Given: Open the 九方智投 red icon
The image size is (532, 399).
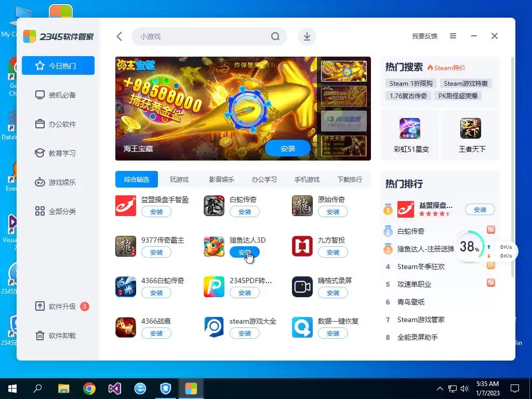Looking at the screenshot, I should coord(302,246).
